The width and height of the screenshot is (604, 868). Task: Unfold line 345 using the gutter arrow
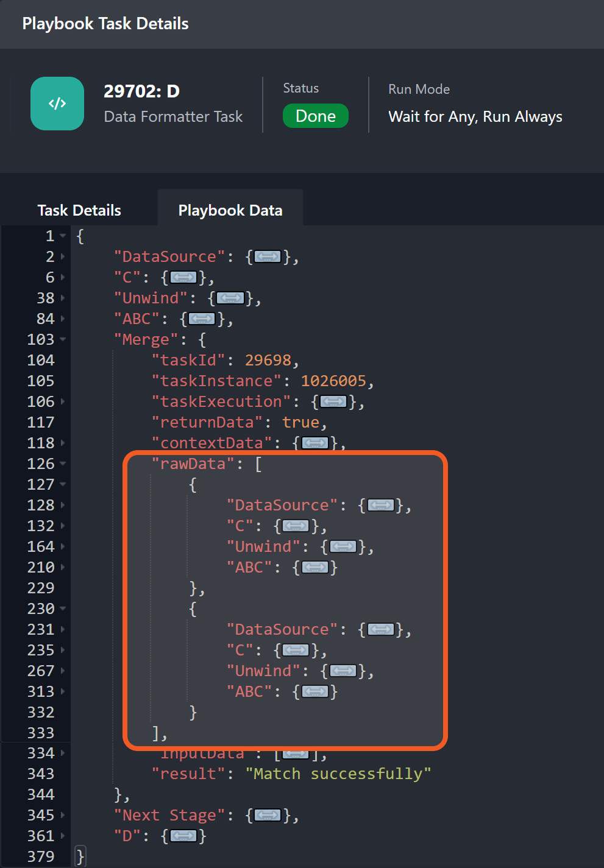click(x=63, y=816)
